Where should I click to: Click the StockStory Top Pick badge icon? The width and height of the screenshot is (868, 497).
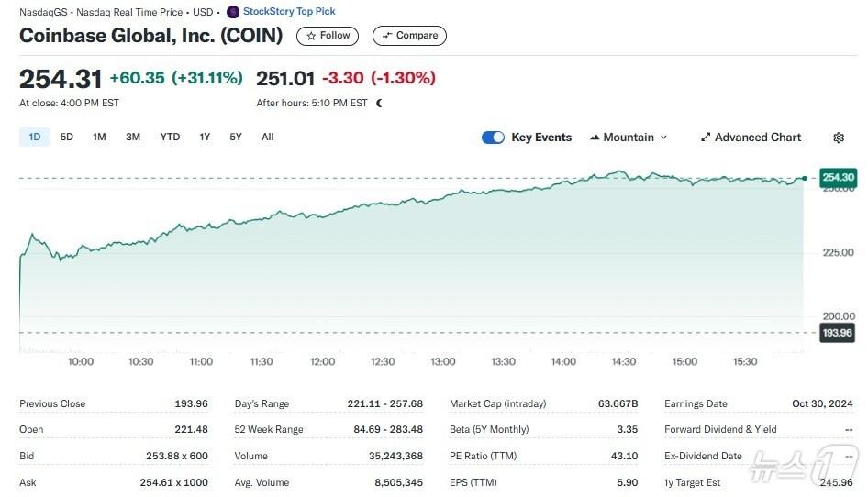pyautogui.click(x=233, y=12)
